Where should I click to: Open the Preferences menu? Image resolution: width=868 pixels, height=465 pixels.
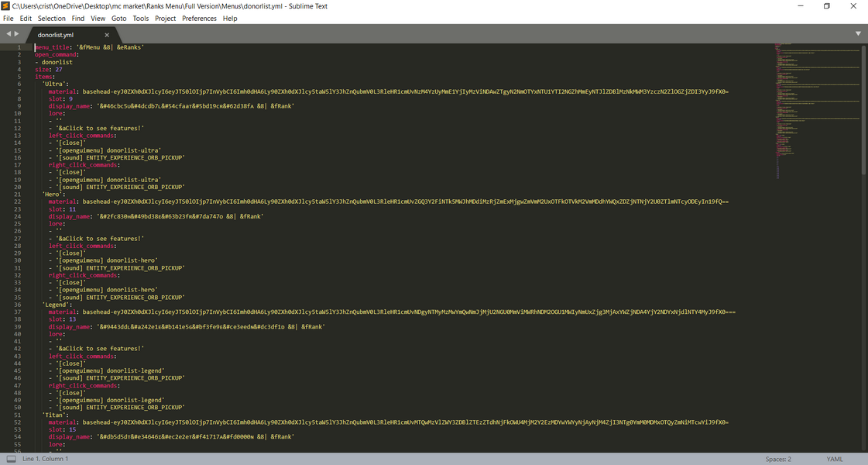(x=199, y=19)
